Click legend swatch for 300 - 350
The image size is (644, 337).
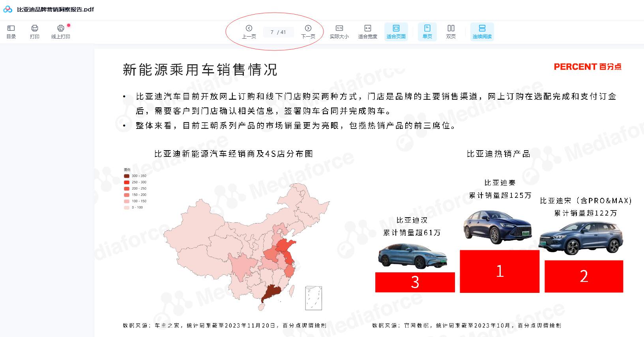(127, 176)
